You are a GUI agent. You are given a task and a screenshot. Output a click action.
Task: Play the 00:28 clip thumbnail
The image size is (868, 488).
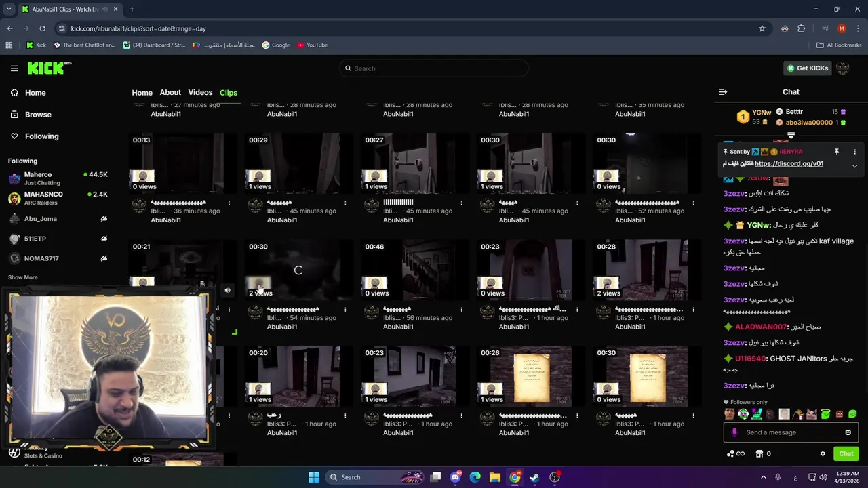point(647,270)
